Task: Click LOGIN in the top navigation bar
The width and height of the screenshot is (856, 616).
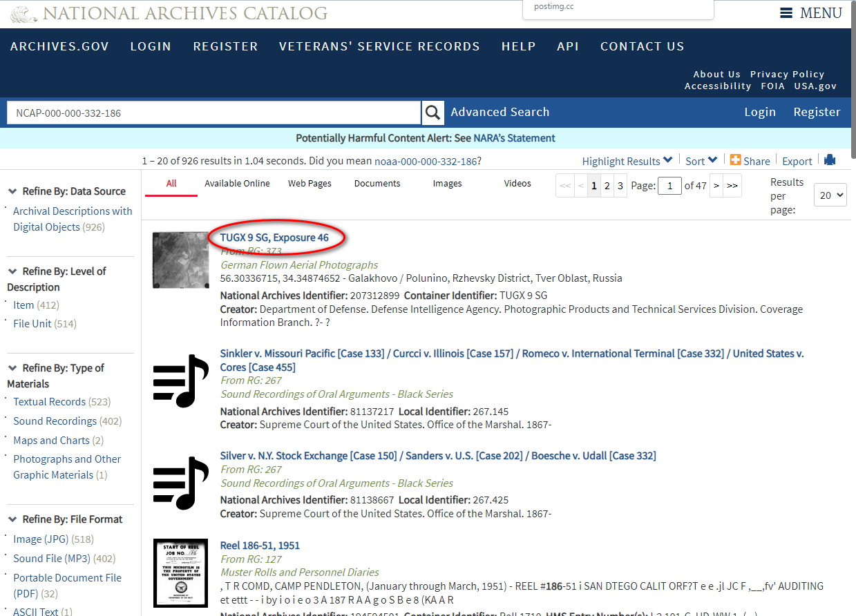Action: (x=151, y=46)
